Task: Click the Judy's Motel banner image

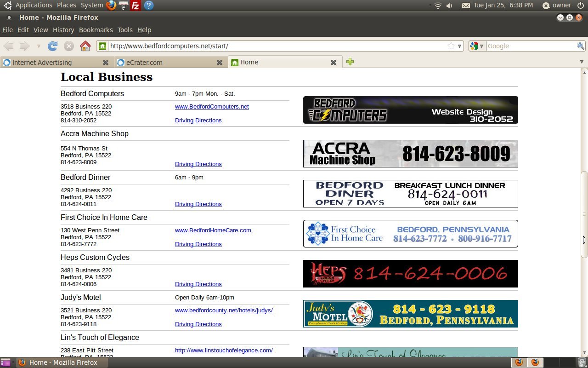Action: (411, 314)
